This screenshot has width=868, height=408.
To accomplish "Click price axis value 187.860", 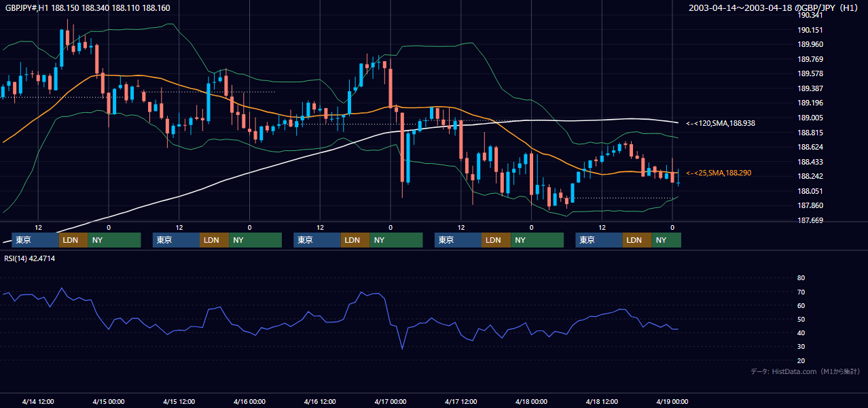I will point(810,206).
